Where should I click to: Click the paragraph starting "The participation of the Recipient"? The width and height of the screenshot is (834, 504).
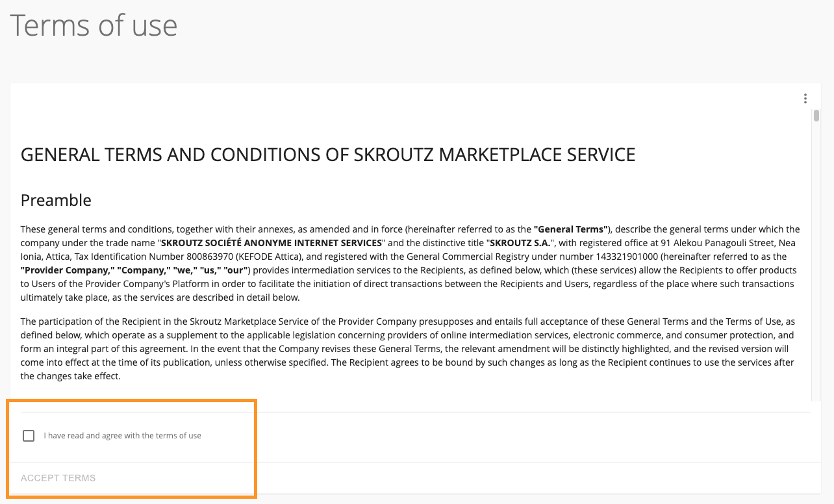(408, 349)
